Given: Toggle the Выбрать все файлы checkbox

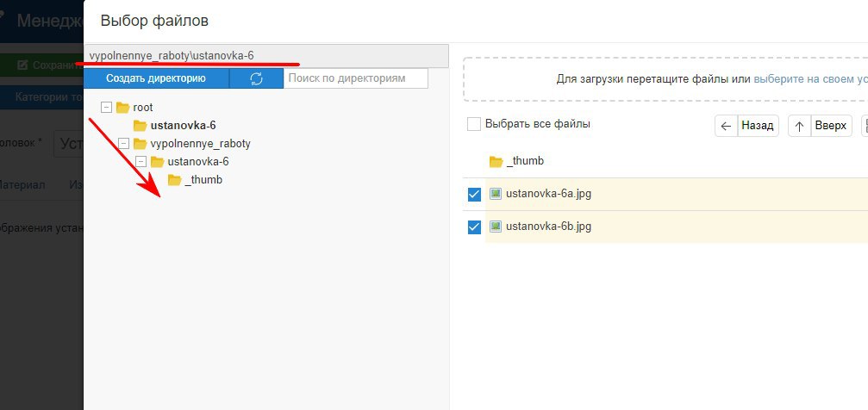Looking at the screenshot, I should [474, 124].
